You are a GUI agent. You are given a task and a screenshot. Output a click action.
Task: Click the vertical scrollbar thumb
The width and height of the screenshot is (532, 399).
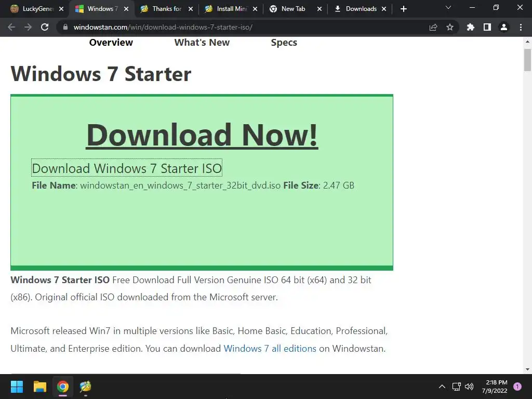click(x=527, y=60)
